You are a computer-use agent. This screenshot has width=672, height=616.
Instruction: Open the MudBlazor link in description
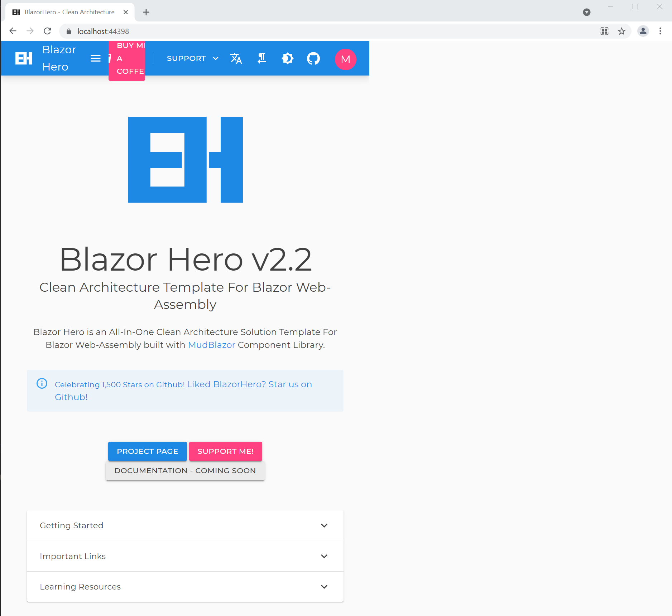point(211,345)
